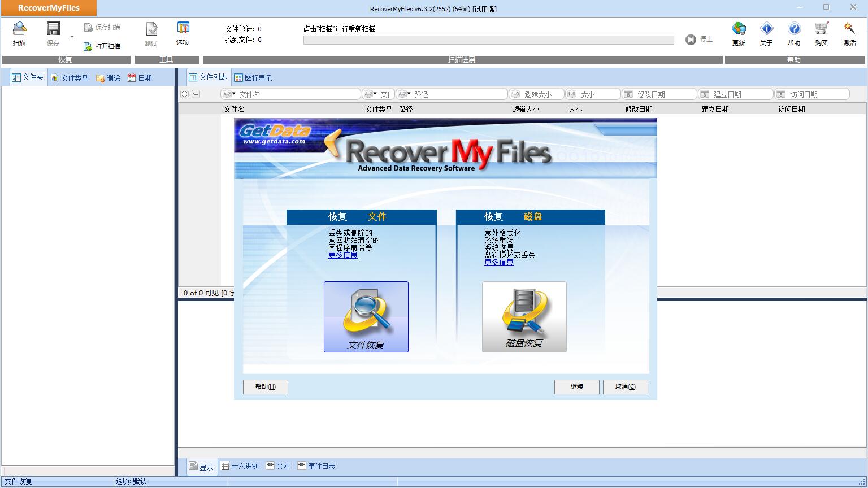
Task: Click the 打开扫描 (Open Scan) icon
Action: (x=88, y=46)
